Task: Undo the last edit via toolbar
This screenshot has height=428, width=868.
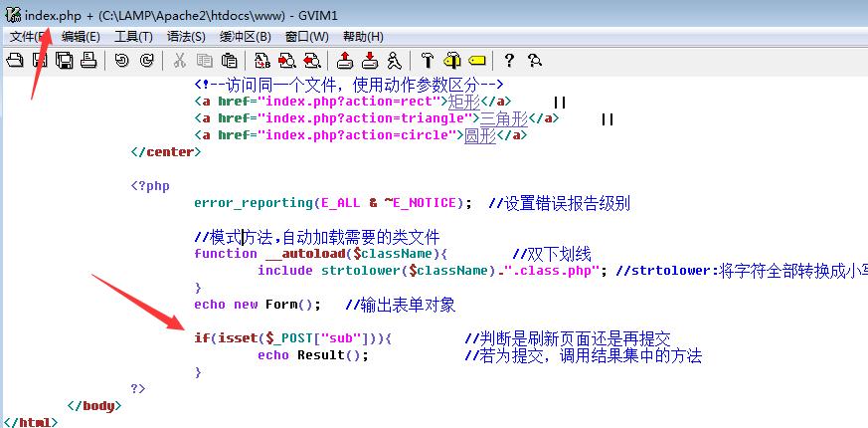Action: tap(121, 60)
